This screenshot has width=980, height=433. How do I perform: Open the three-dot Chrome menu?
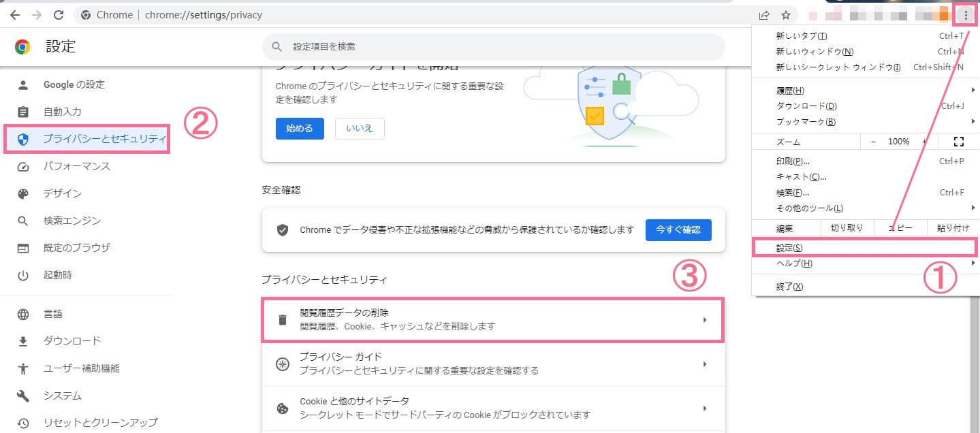966,15
